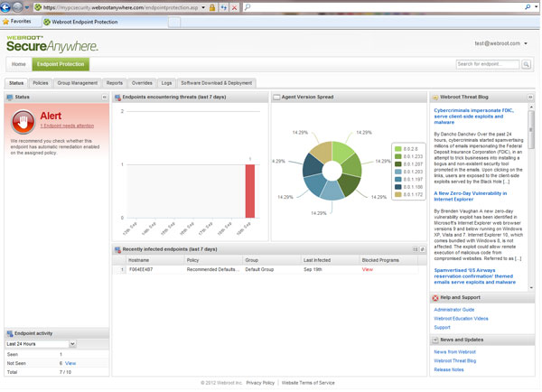Open the test@webroot.com account dropdown
The height and width of the screenshot is (392, 542).
point(500,43)
